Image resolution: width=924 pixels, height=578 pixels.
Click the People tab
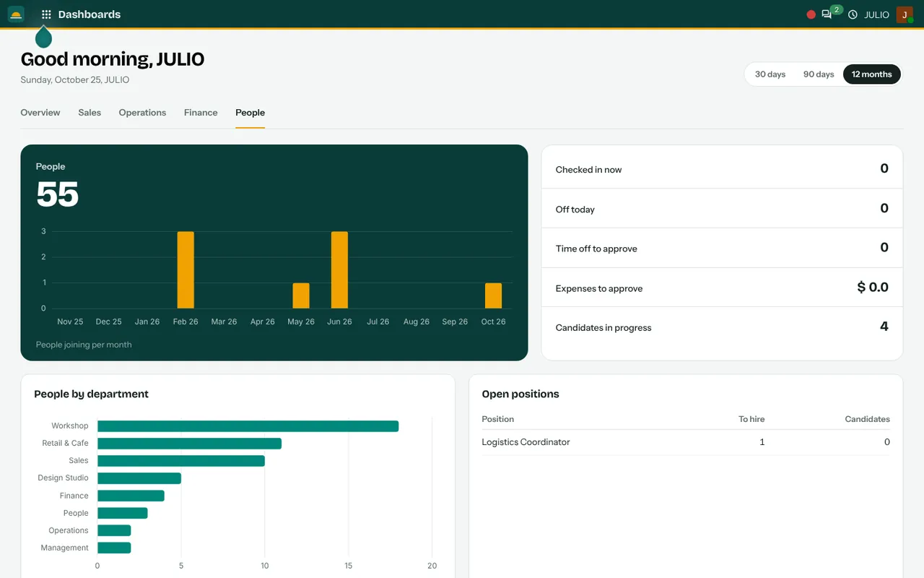point(250,113)
